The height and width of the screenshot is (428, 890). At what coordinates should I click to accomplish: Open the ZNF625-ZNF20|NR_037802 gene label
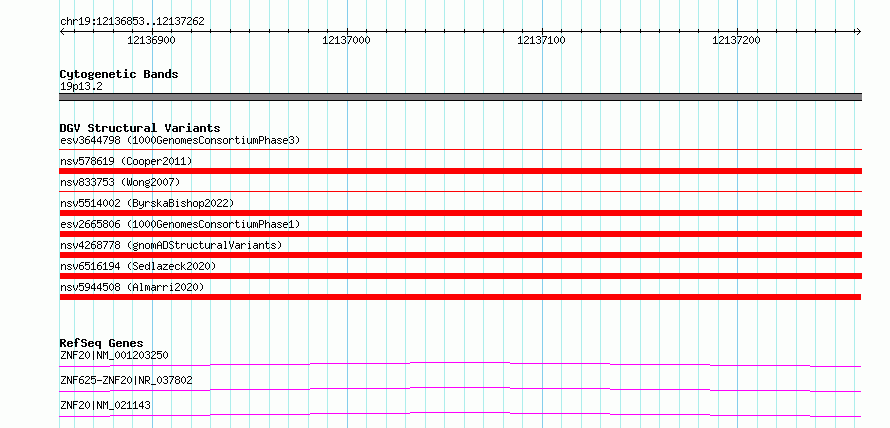(126, 380)
